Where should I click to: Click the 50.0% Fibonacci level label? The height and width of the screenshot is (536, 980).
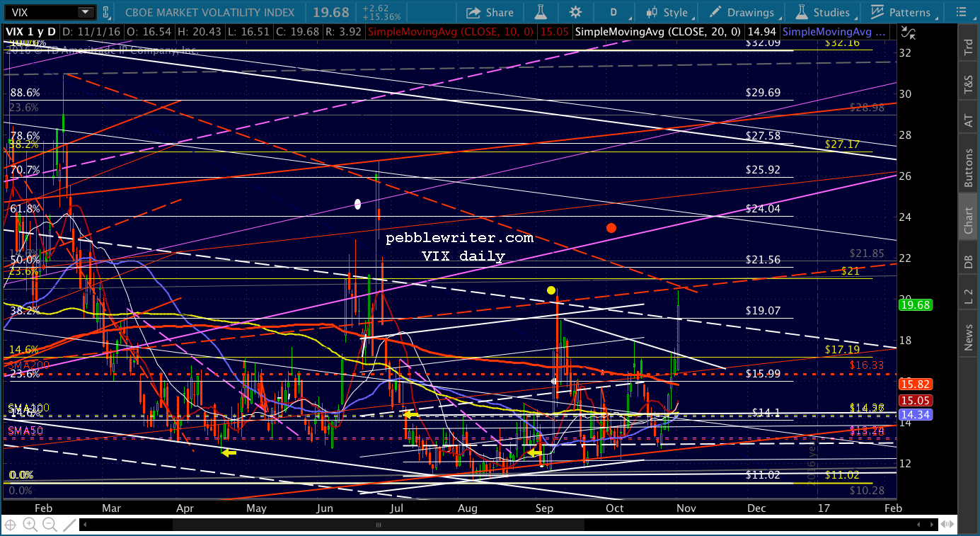tap(25, 260)
